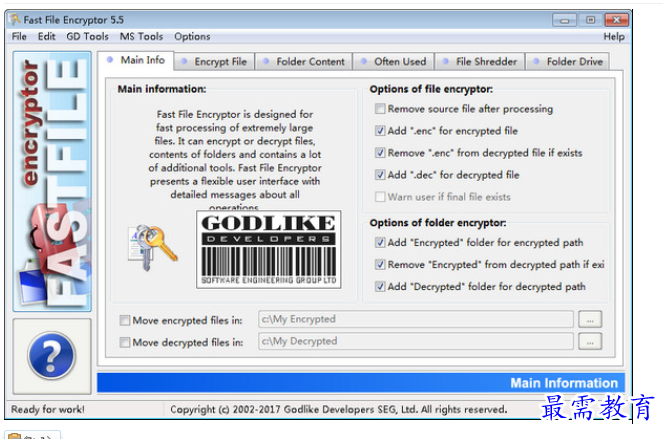663x439 pixels.
Task: Select the Main Info tab
Action: [136, 60]
